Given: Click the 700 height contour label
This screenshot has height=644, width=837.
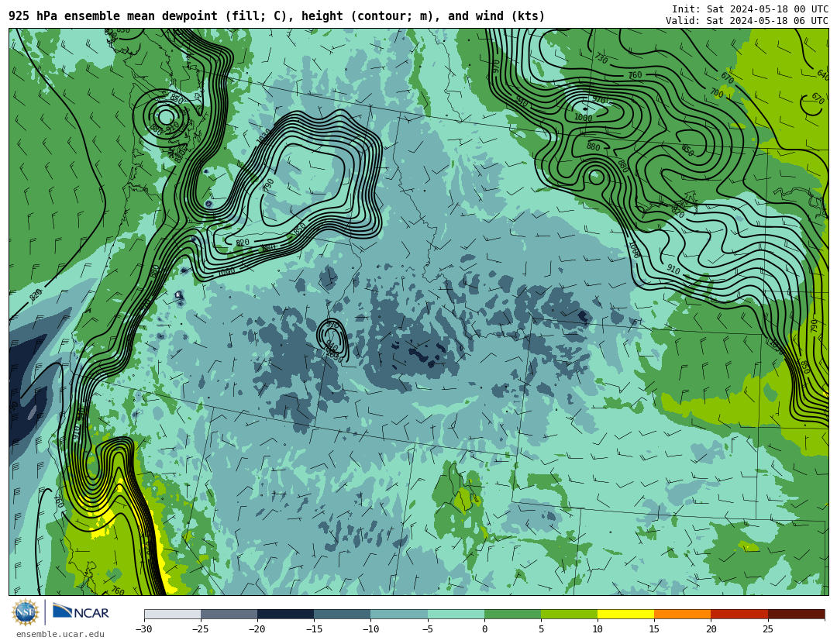Looking at the screenshot, I should 717,94.
